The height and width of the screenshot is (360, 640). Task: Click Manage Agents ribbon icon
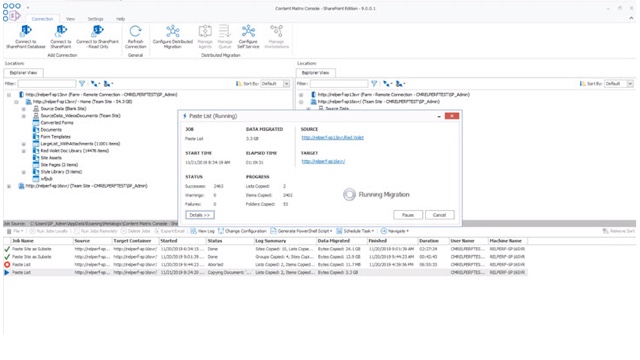[x=205, y=37]
